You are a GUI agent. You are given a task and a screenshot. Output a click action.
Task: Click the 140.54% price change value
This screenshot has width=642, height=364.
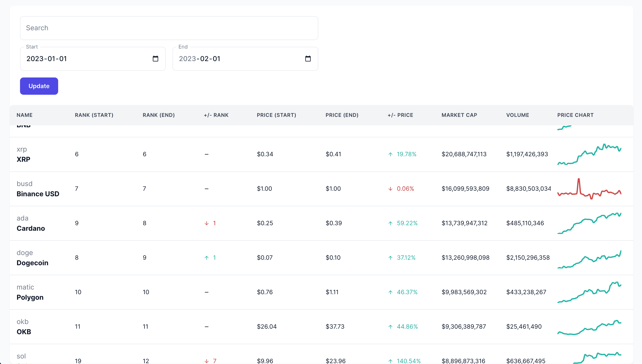[409, 361]
